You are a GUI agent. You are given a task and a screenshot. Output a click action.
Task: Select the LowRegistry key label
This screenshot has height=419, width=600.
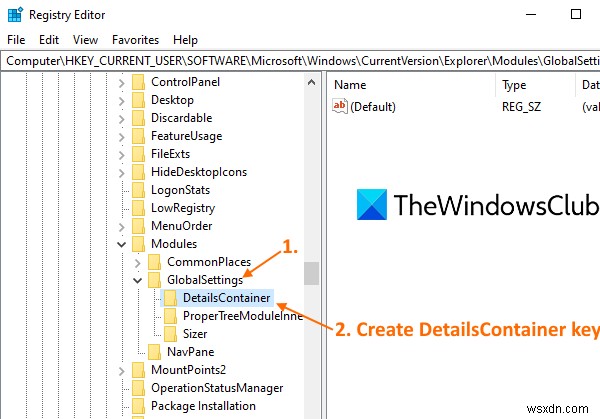[183, 208]
